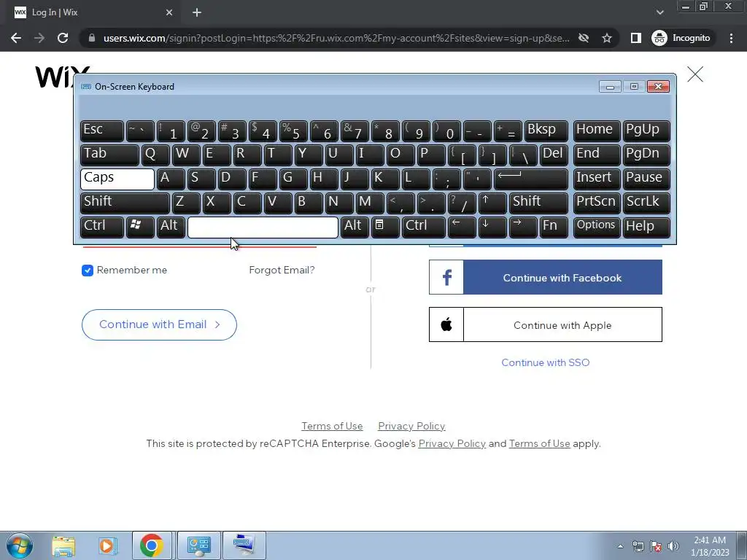Click Continue with Apple button

tap(546, 324)
